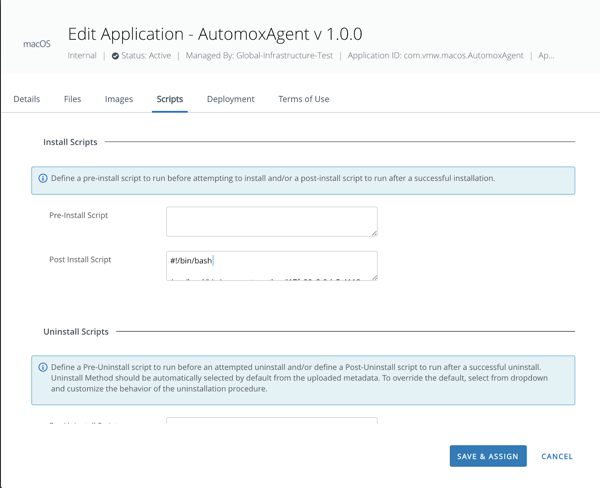Grab the Post Install Script resize handle

[x=374, y=277]
